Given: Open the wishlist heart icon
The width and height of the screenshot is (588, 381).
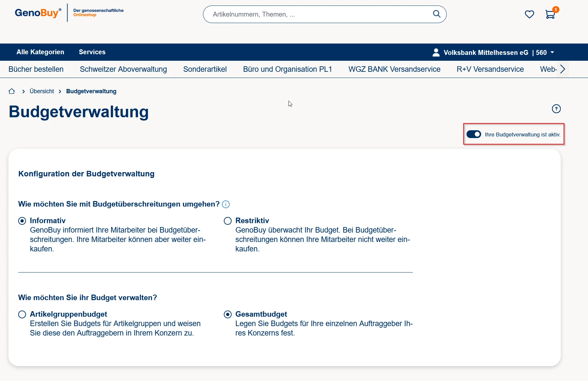Looking at the screenshot, I should [x=529, y=14].
